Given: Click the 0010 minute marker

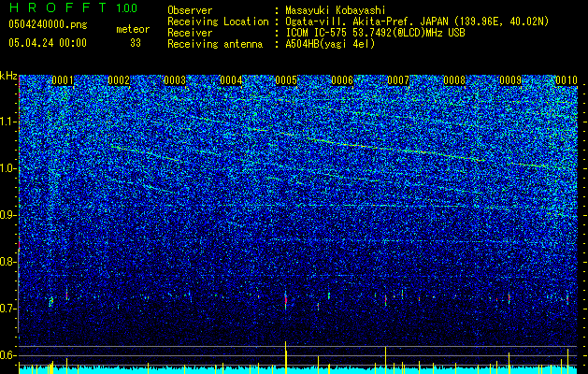Looking at the screenshot, I should click(x=566, y=80).
